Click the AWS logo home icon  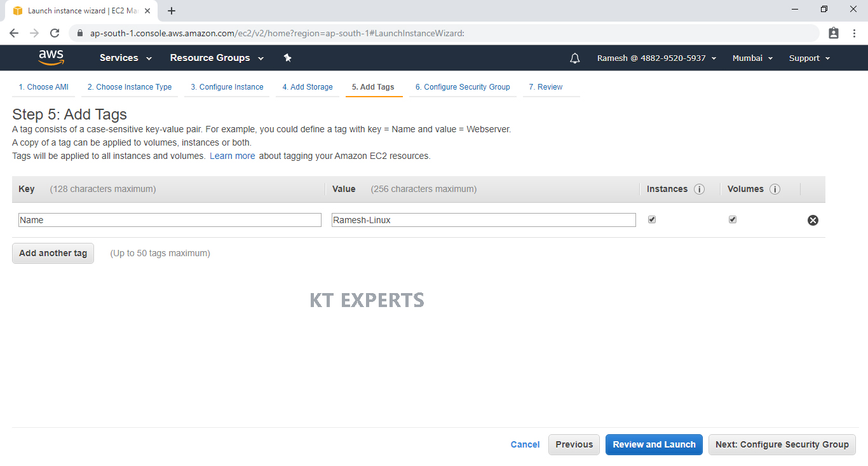click(x=51, y=58)
